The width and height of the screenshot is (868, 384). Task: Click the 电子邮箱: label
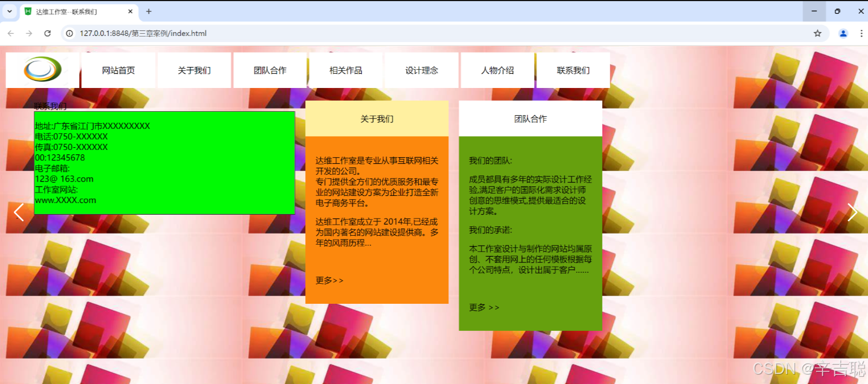(53, 168)
